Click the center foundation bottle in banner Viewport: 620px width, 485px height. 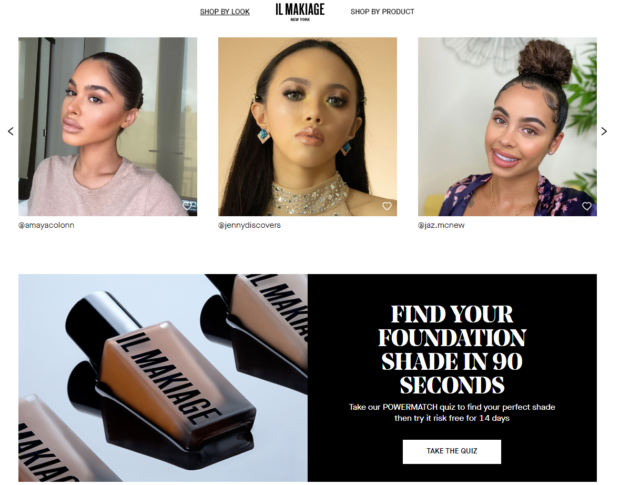162,379
